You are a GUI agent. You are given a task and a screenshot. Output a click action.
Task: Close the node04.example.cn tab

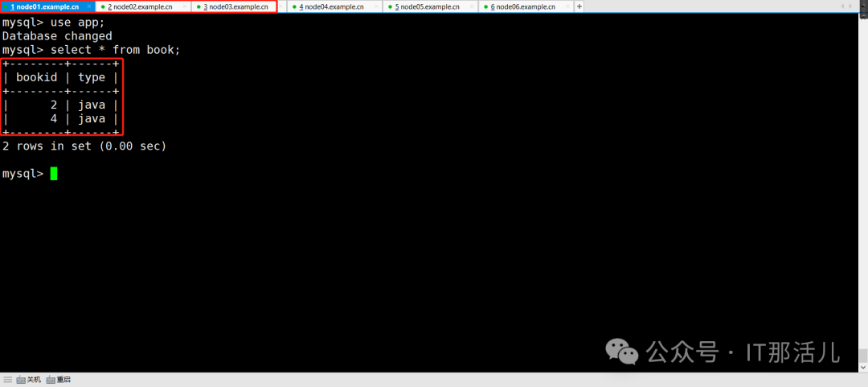click(x=376, y=6)
